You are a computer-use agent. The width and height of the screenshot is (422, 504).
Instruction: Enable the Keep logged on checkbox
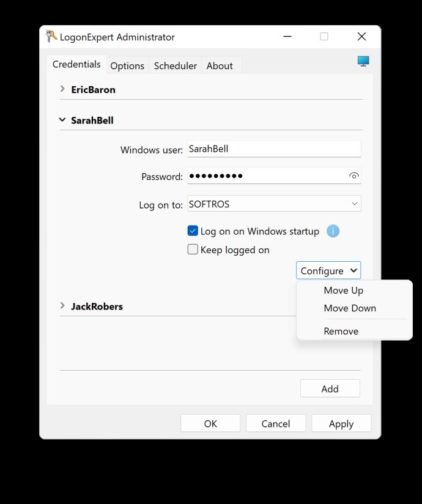click(193, 250)
